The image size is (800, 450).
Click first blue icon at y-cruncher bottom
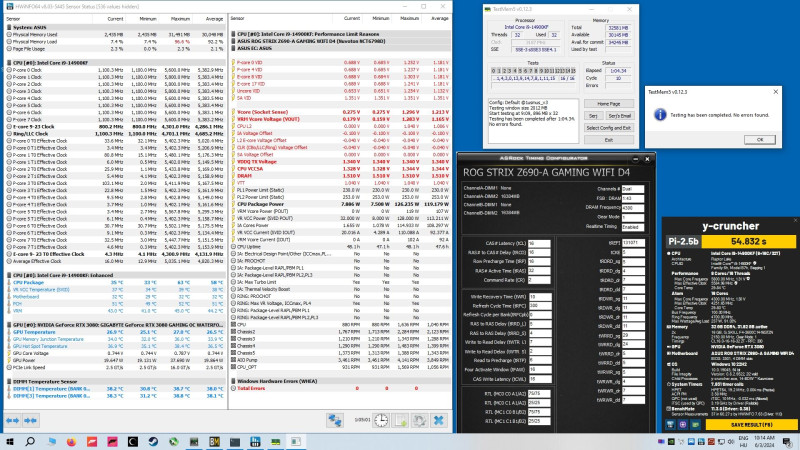(670, 424)
